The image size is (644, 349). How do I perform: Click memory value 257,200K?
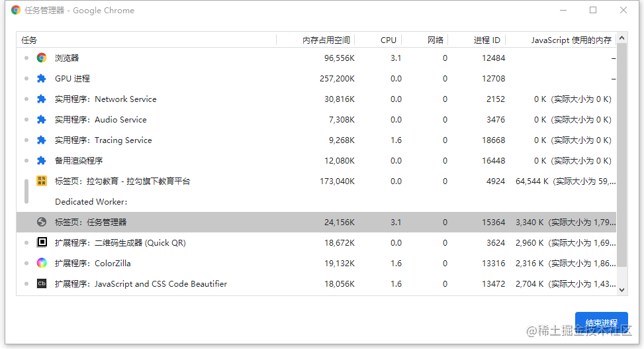click(x=337, y=79)
